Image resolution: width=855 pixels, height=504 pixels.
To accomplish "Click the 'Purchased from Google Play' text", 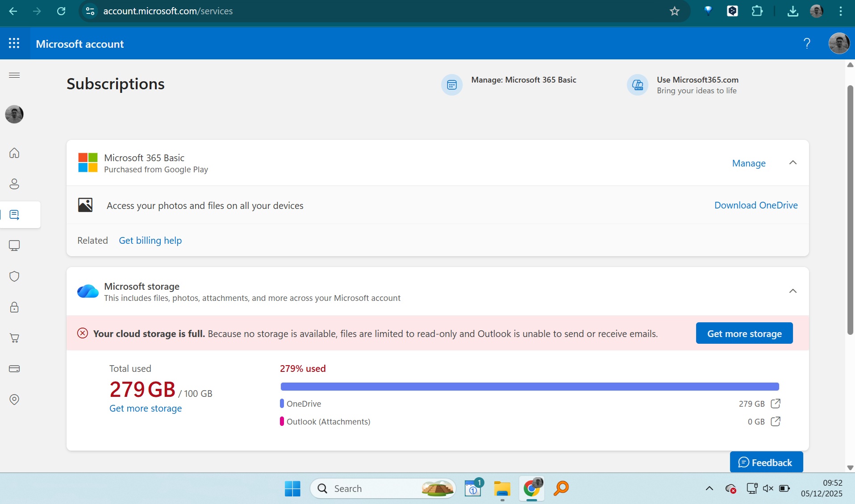I will click(156, 170).
